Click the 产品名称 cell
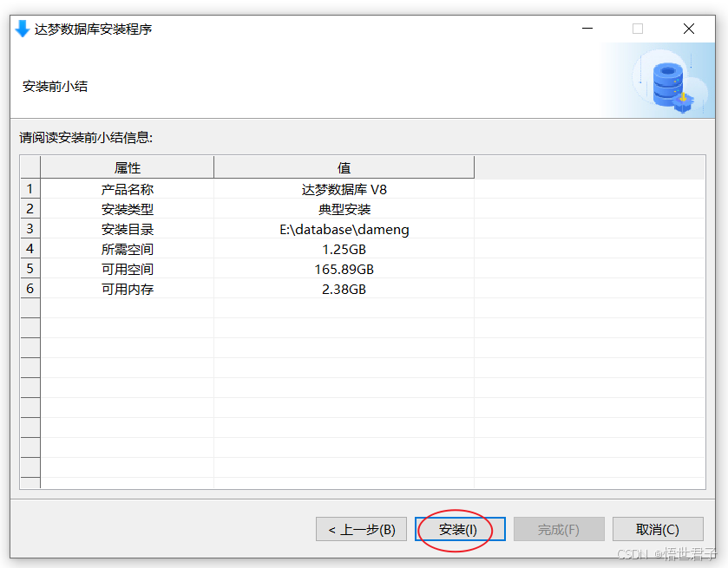728x568 pixels. point(128,189)
